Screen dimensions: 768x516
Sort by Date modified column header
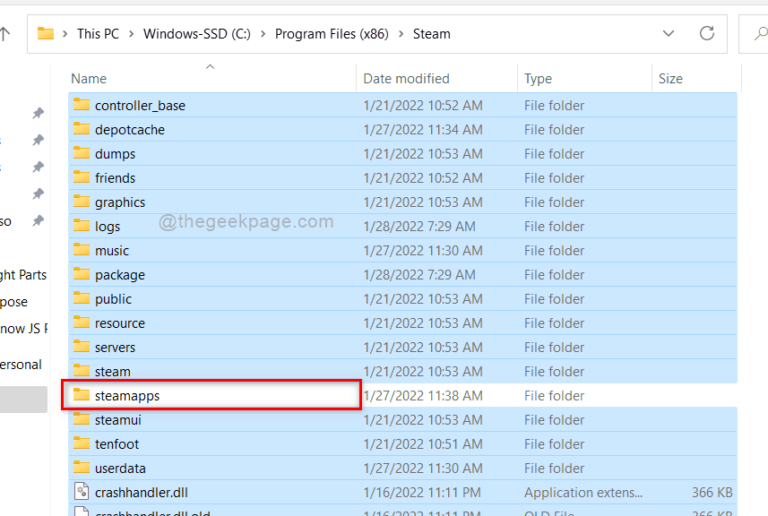(406, 78)
